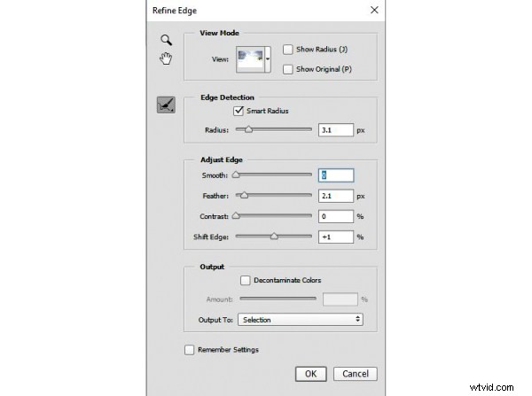Click the Shift Edge label
This screenshot has height=396, width=532.
tap(211, 237)
